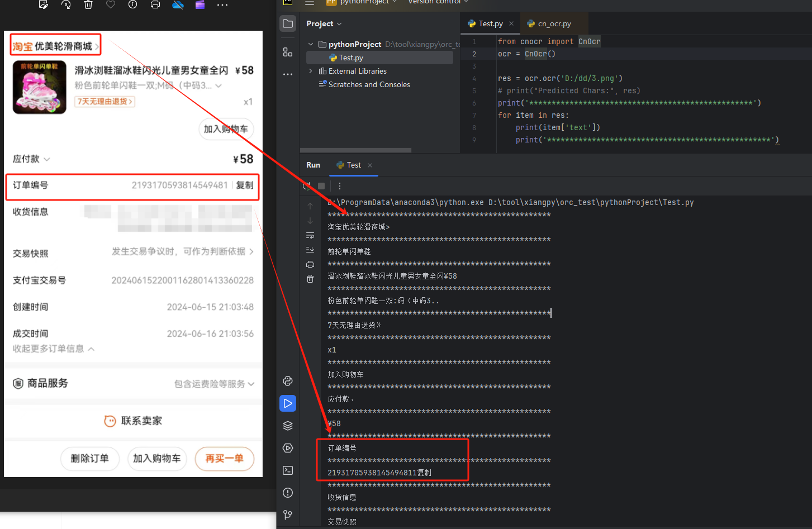Open the Services tool window icon
This screenshot has height=529, width=812.
288,448
